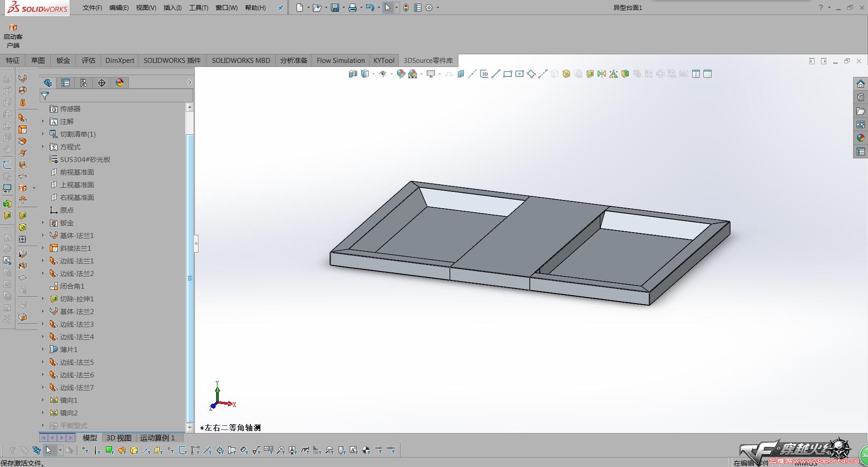Screen dimensions: 868x467
Task: Open Edit Appearance in the heads-up toolbar
Action: [401, 74]
